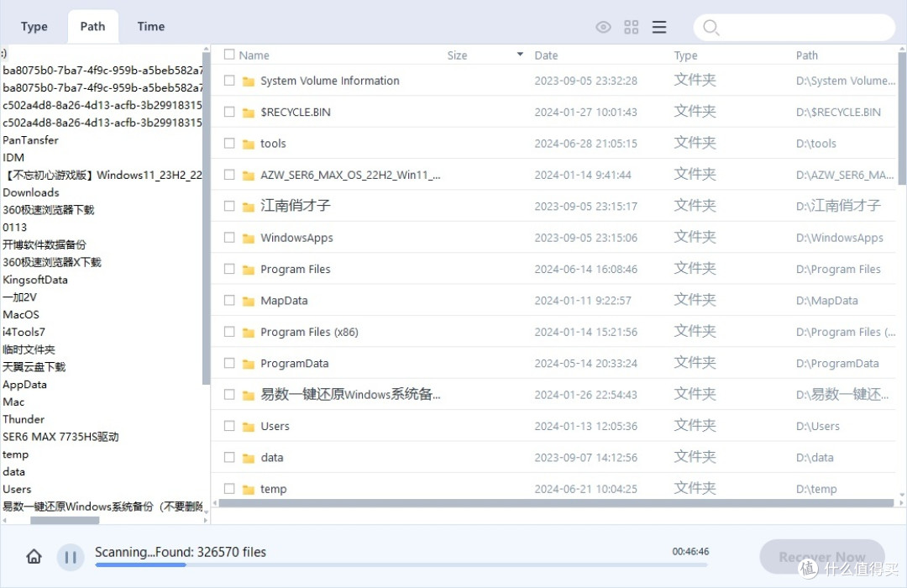Switch to list view icon

coord(659,27)
